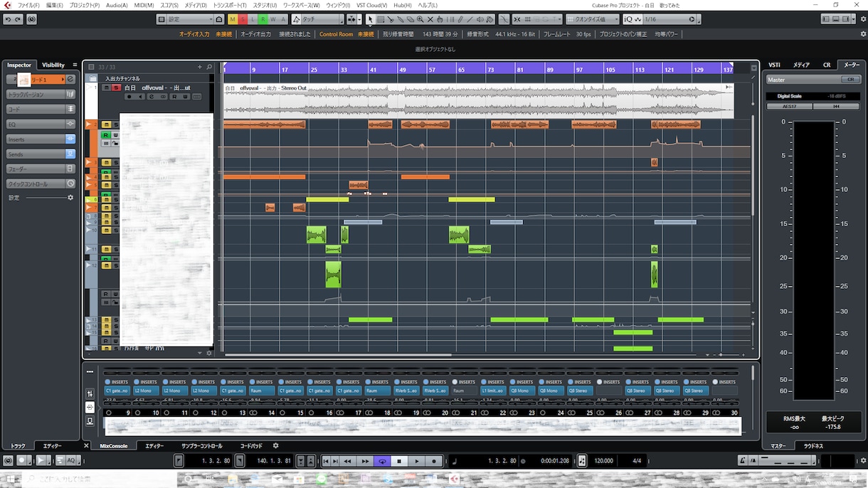The height and width of the screenshot is (488, 868).
Task: Click the search tracks magnifier icon
Action: tap(209, 67)
